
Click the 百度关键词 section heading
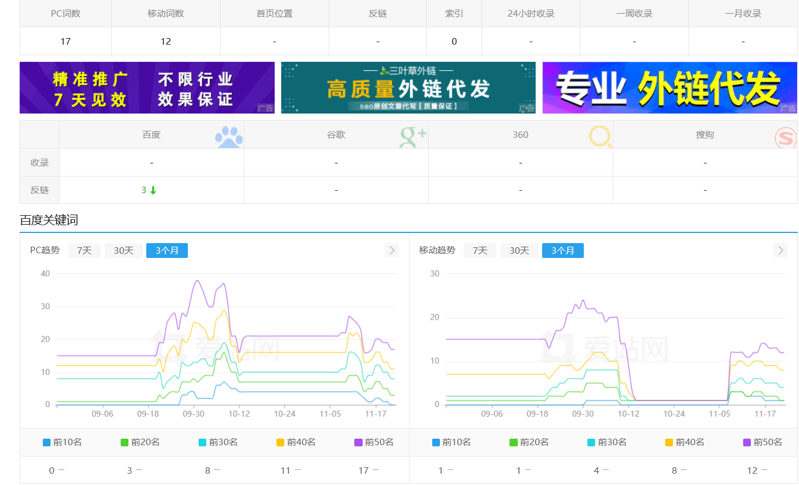pyautogui.click(x=49, y=220)
